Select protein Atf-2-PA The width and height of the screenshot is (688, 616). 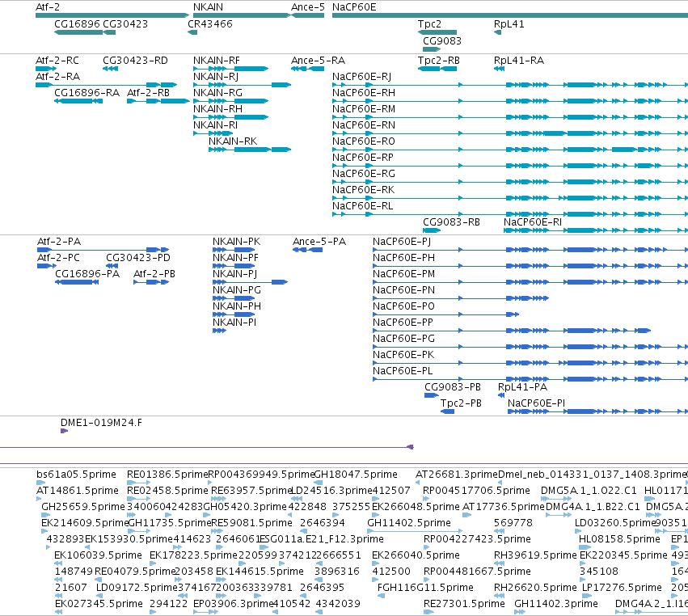tap(59, 242)
